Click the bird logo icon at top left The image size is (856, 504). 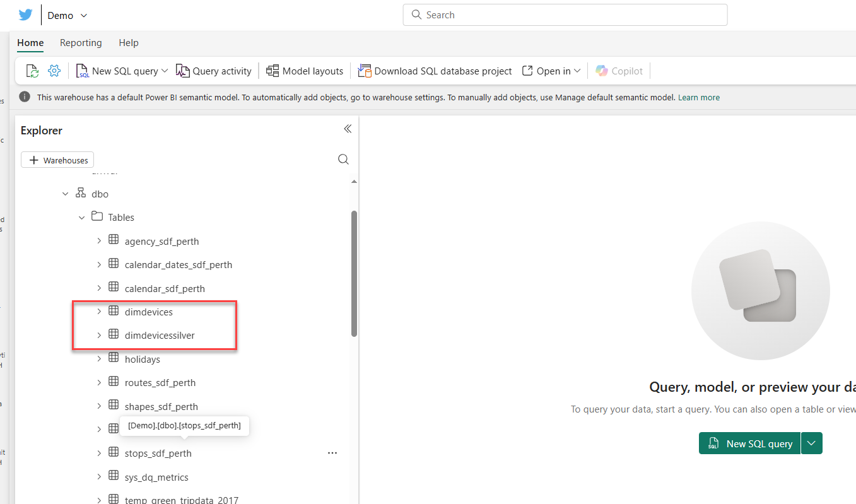click(25, 15)
